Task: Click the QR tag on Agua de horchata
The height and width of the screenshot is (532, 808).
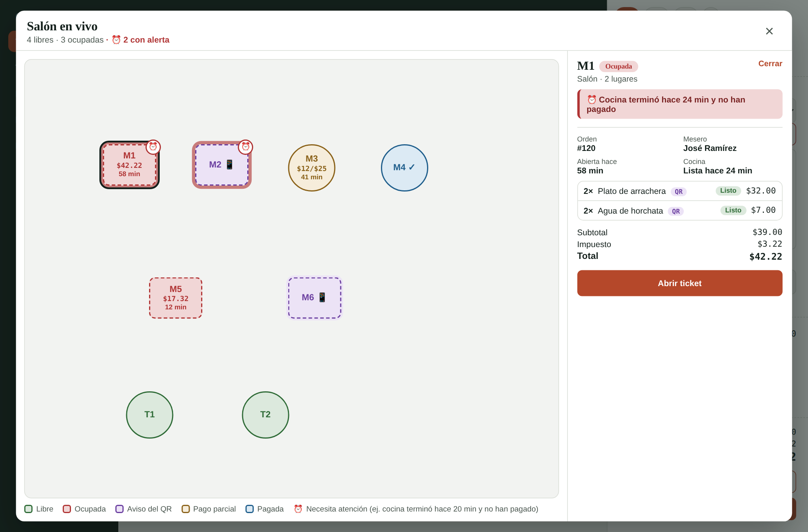Action: (676, 211)
